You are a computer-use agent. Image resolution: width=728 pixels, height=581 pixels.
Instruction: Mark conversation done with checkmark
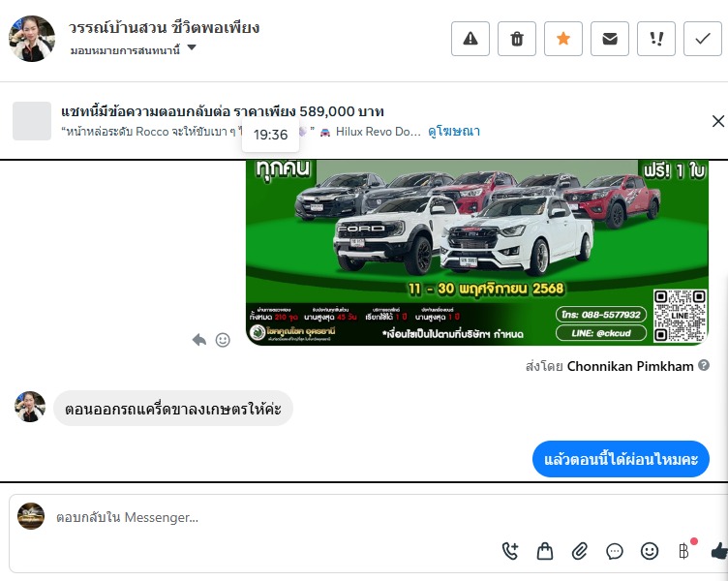pyautogui.click(x=703, y=39)
